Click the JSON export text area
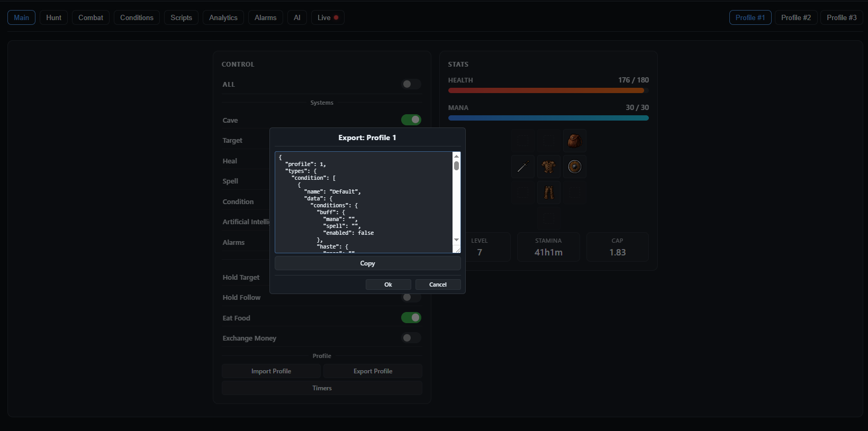 tap(364, 203)
